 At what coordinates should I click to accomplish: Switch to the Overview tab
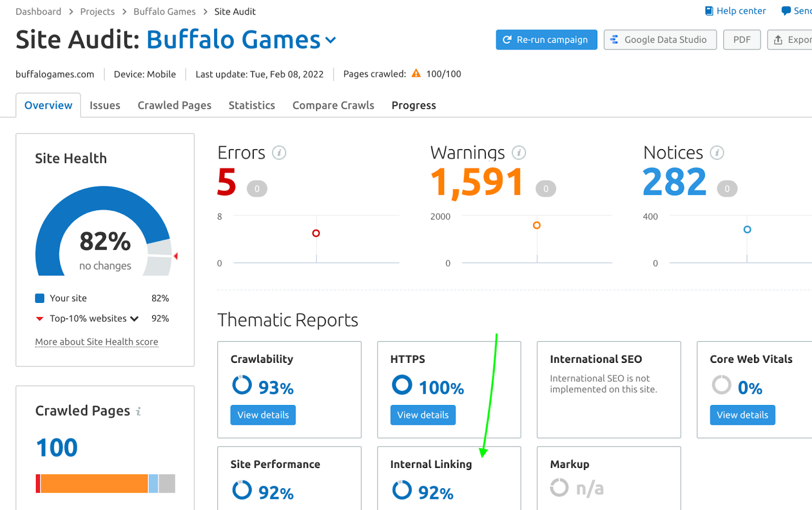tap(48, 105)
